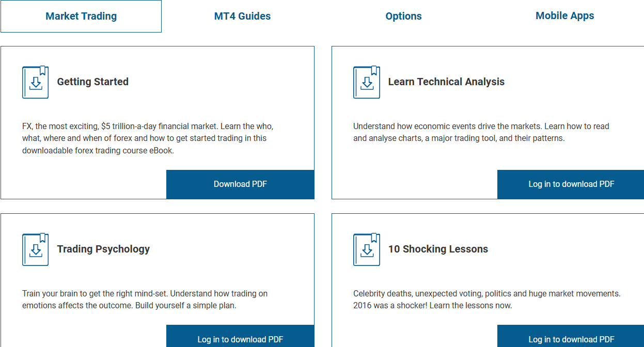644x347 pixels.
Task: Click the 'Getting Started' heading
Action: 92,82
